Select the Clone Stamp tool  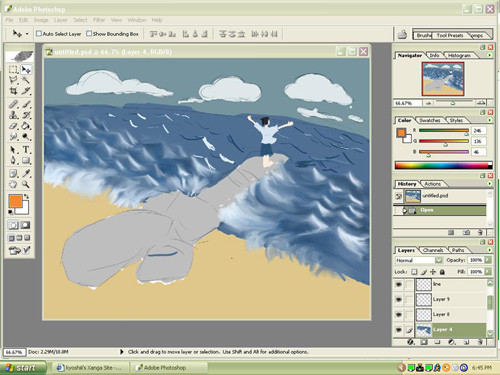[13, 115]
